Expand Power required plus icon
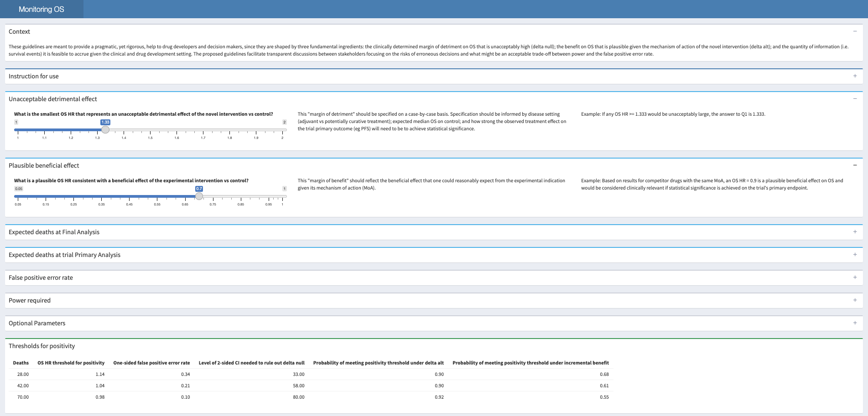 click(855, 300)
